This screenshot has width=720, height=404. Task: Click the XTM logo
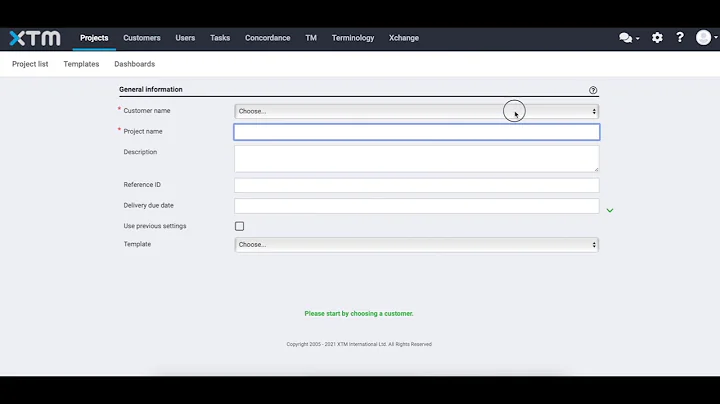(x=35, y=38)
